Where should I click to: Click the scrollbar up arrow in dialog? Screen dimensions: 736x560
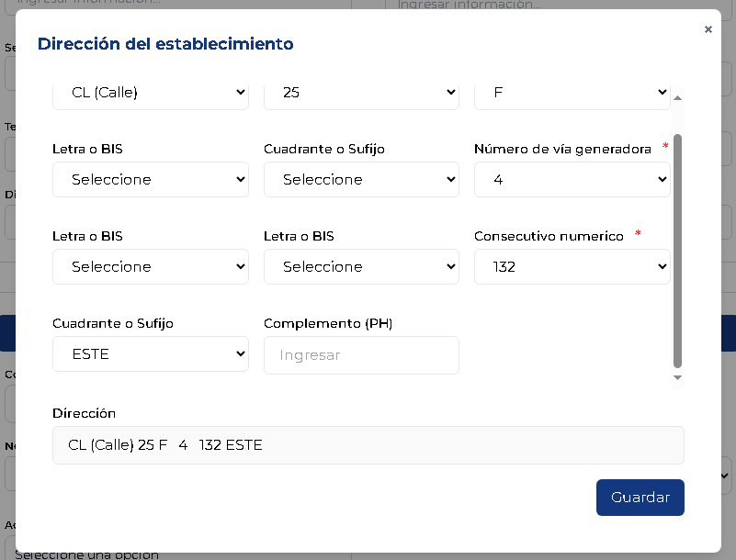[x=678, y=97]
